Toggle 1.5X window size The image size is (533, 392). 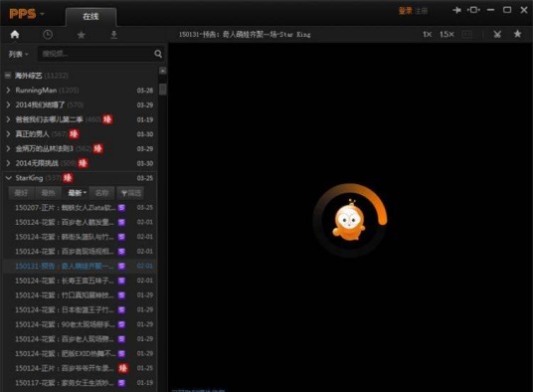(x=446, y=35)
